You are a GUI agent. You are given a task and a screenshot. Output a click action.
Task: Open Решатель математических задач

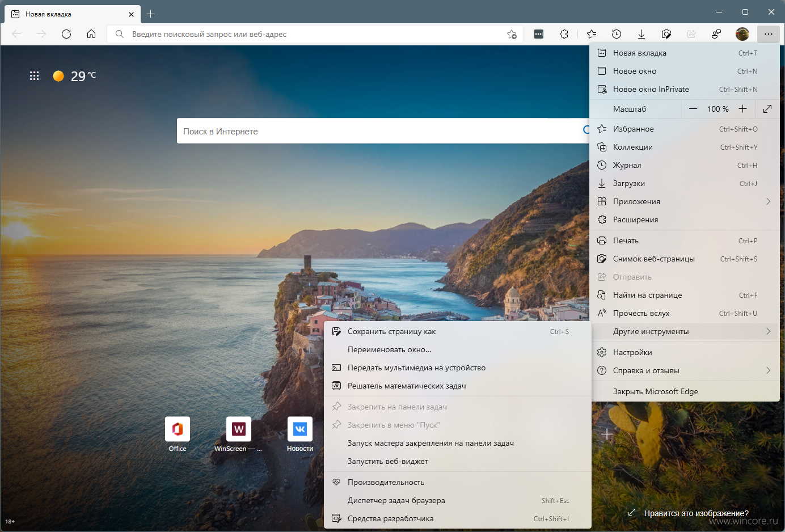coord(458,386)
